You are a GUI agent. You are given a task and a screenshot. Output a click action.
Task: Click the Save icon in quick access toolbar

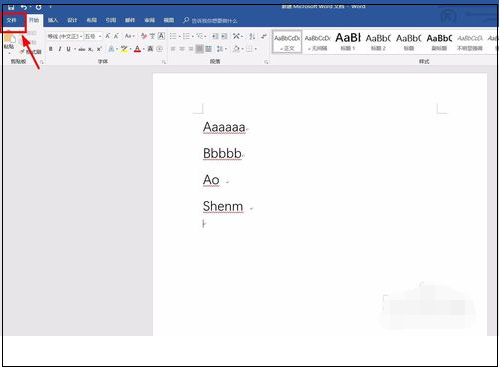pos(11,7)
